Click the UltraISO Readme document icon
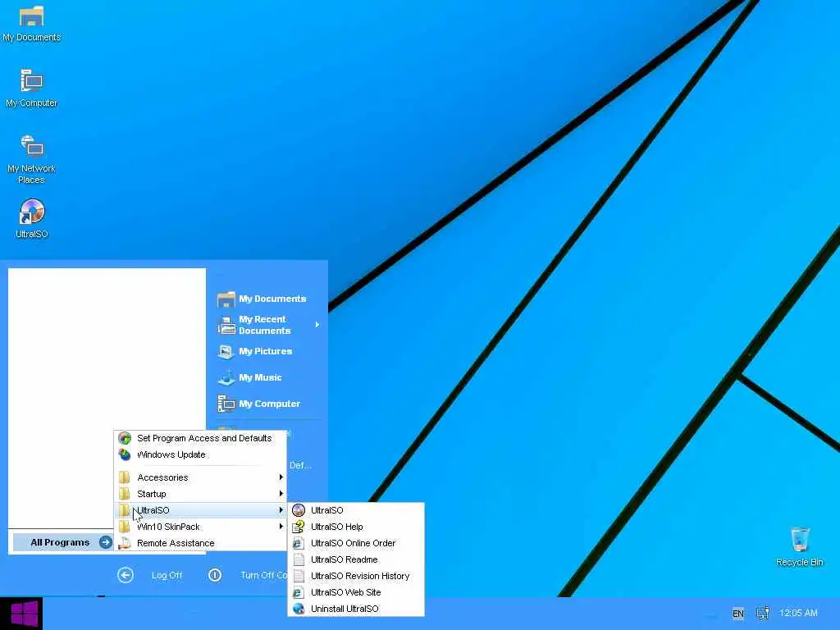The width and height of the screenshot is (840, 630). click(299, 559)
